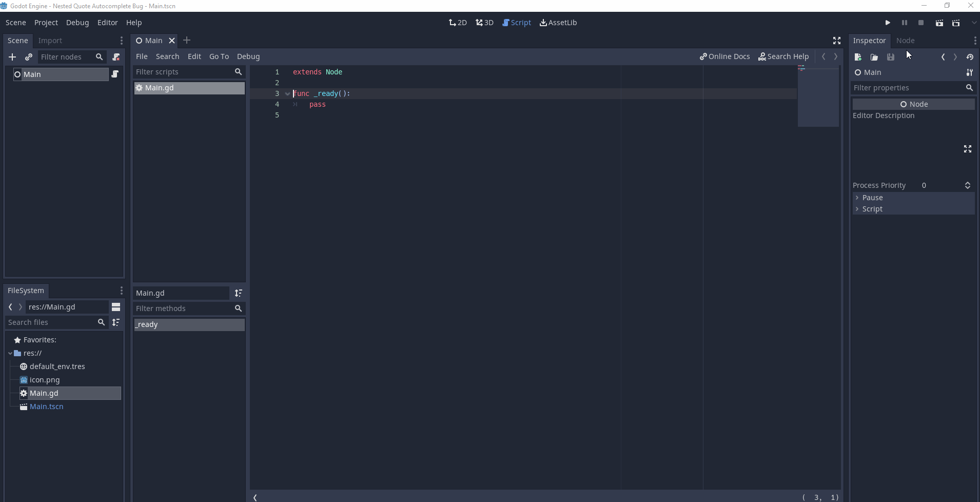Toggle scripts panel arrow at editor bottom
980x502 pixels.
tap(255, 497)
